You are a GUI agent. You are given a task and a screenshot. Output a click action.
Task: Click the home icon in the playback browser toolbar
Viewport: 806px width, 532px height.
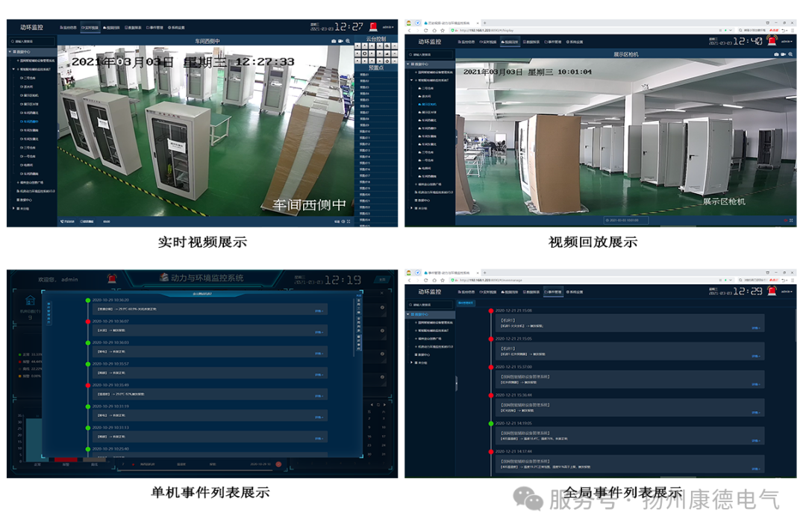[x=434, y=31]
